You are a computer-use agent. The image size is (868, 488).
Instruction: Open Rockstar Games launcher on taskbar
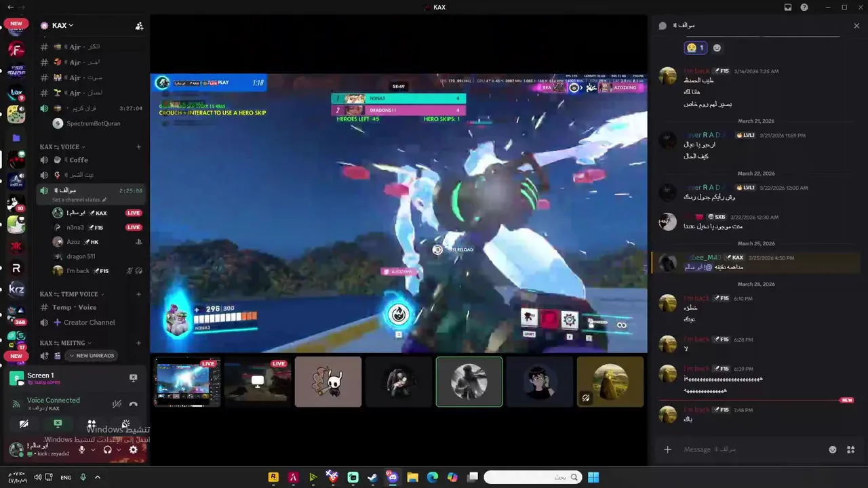click(x=273, y=477)
